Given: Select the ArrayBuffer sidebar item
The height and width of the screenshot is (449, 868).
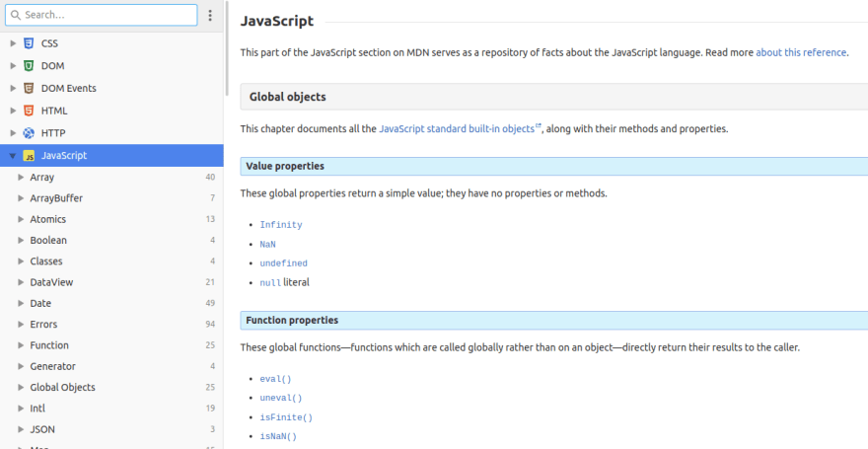Looking at the screenshot, I should pyautogui.click(x=111, y=198).
